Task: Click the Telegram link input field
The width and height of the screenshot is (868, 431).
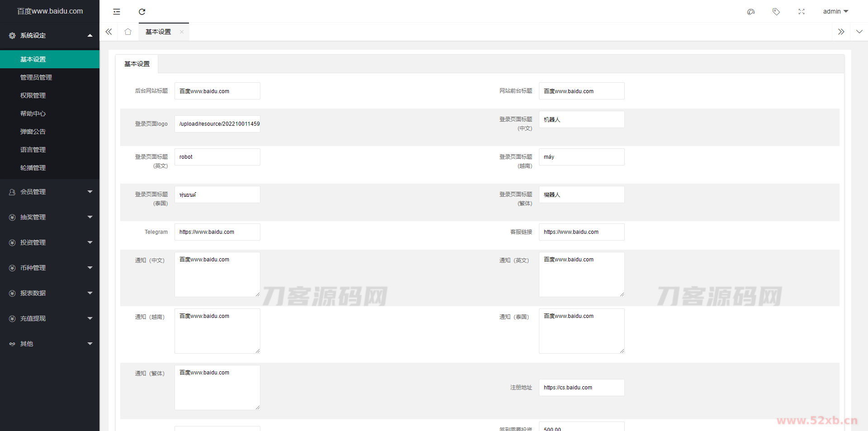Action: click(217, 232)
